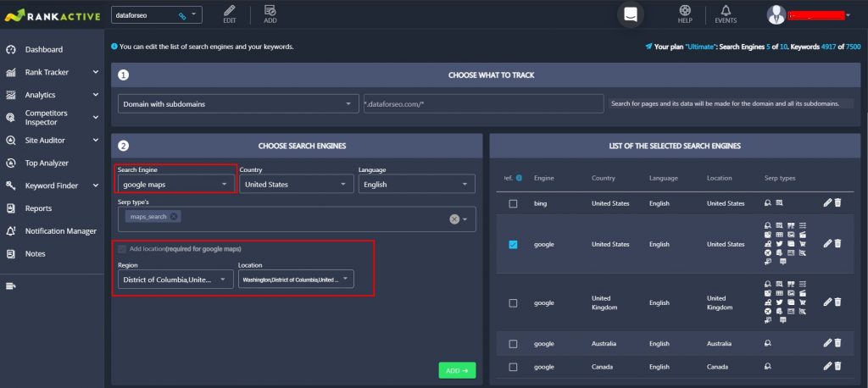868x388 pixels.
Task: Click Twitter serp icon in google United States row
Action: 780,243
